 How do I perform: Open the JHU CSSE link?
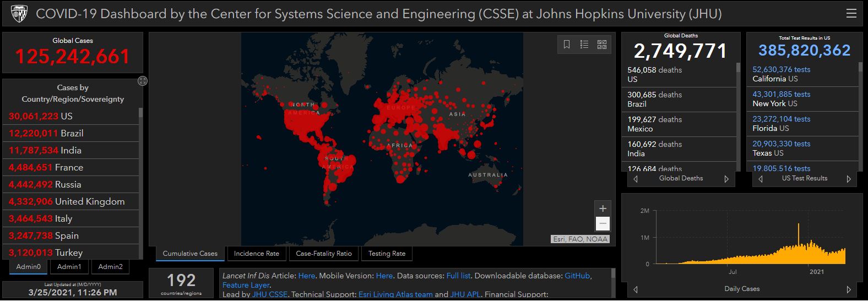pyautogui.click(x=269, y=294)
